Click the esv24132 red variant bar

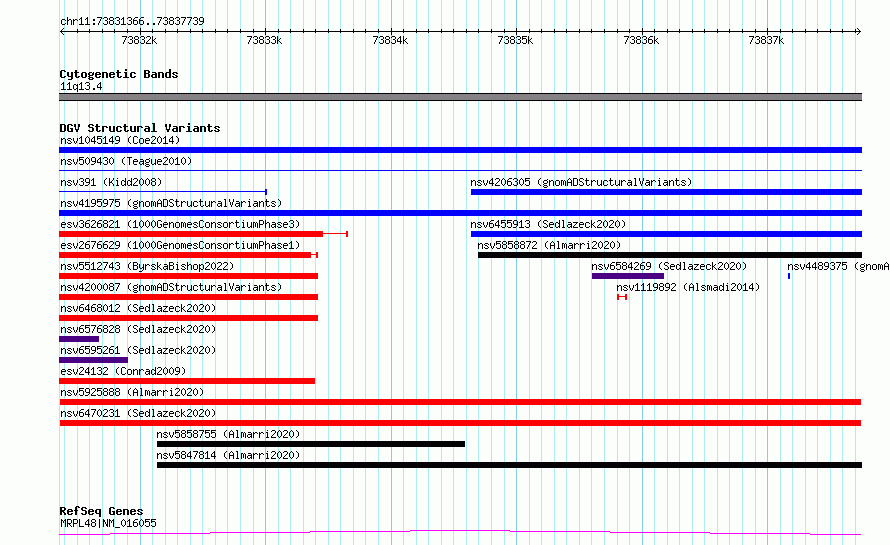pyautogui.click(x=187, y=381)
